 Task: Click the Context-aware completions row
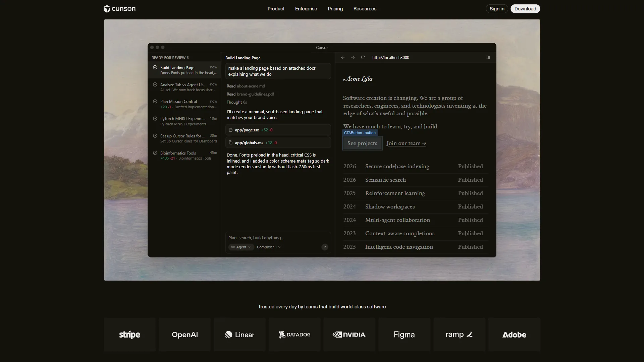[x=415, y=233]
